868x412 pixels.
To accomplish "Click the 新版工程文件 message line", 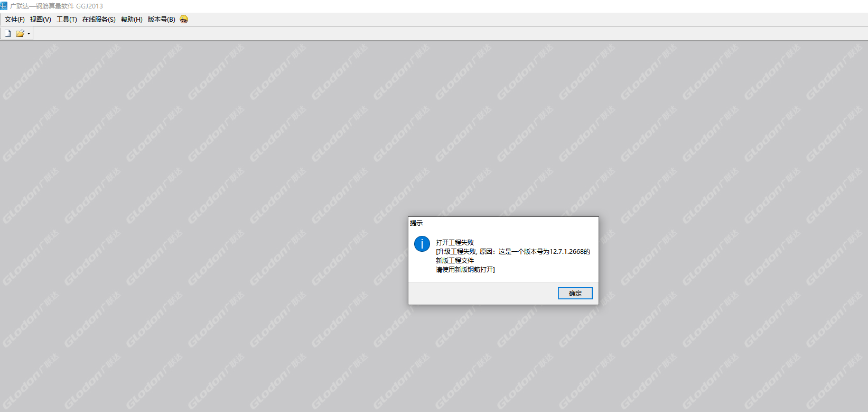I will tap(455, 261).
